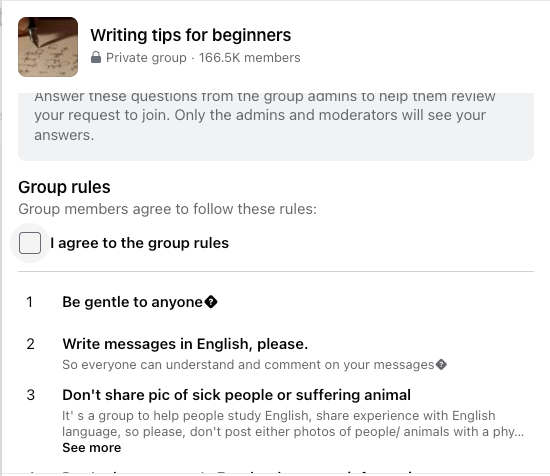Viewport: 550px width, 476px height.
Task: Click rule 2's description about understanding messages
Action: [248, 365]
